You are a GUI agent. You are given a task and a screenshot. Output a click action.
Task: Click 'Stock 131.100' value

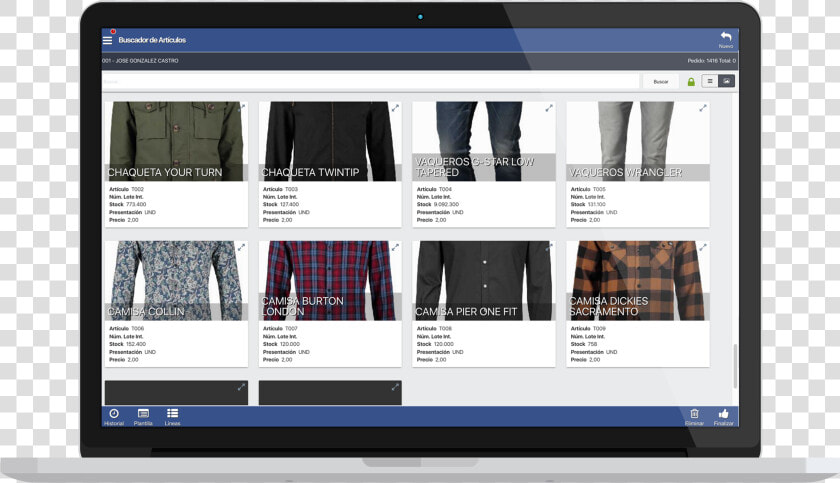coord(588,205)
